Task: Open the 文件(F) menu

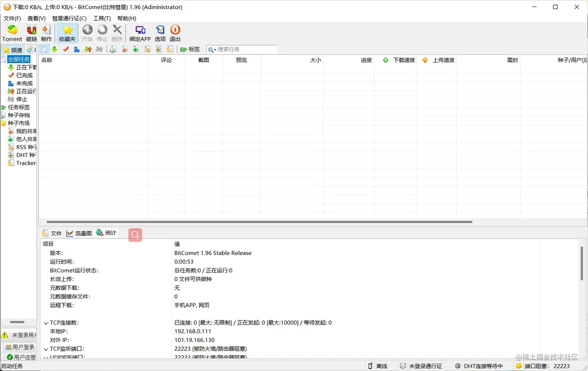Action: (x=12, y=18)
